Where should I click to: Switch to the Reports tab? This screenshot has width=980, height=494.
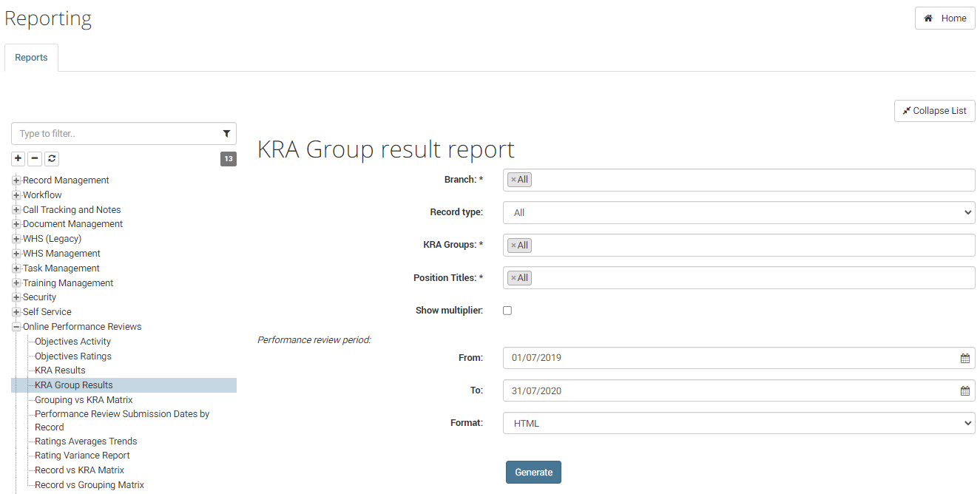click(31, 57)
